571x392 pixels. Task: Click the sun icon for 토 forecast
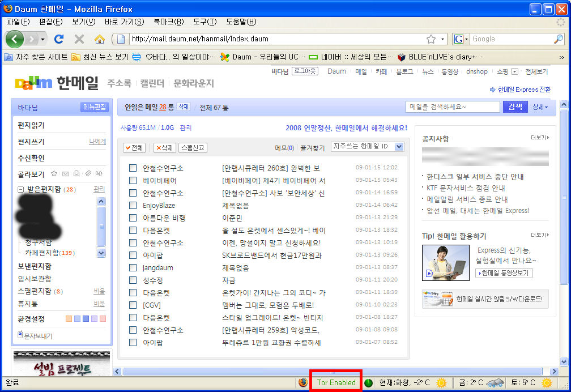(x=547, y=382)
